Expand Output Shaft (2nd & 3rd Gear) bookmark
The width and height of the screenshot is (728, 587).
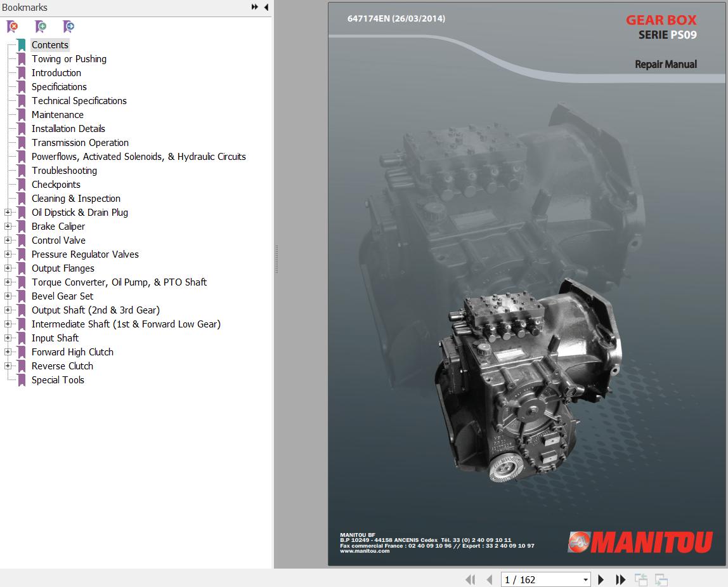pyautogui.click(x=8, y=310)
